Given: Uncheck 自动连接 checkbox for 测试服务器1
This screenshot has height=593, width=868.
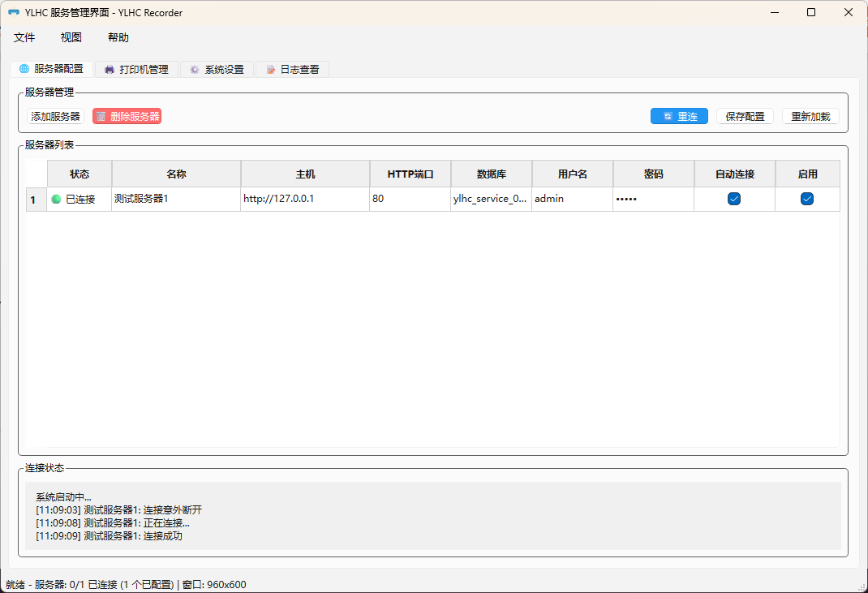Looking at the screenshot, I should click(x=734, y=199).
